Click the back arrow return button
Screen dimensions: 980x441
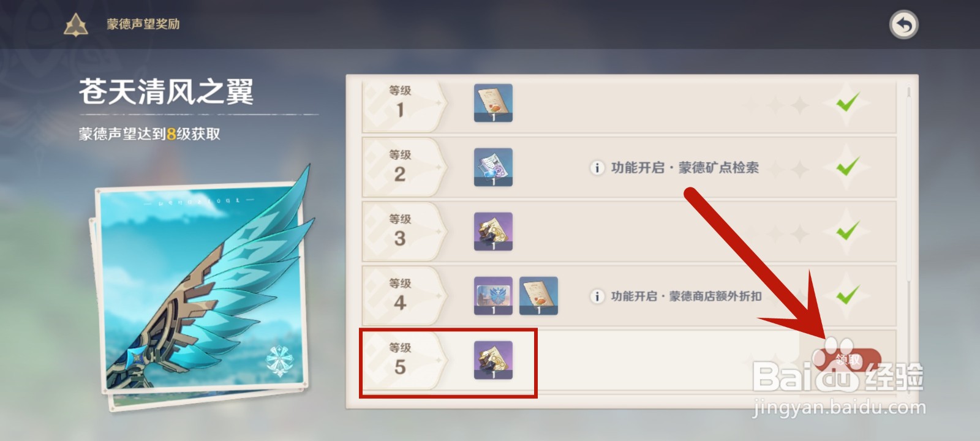point(903,25)
